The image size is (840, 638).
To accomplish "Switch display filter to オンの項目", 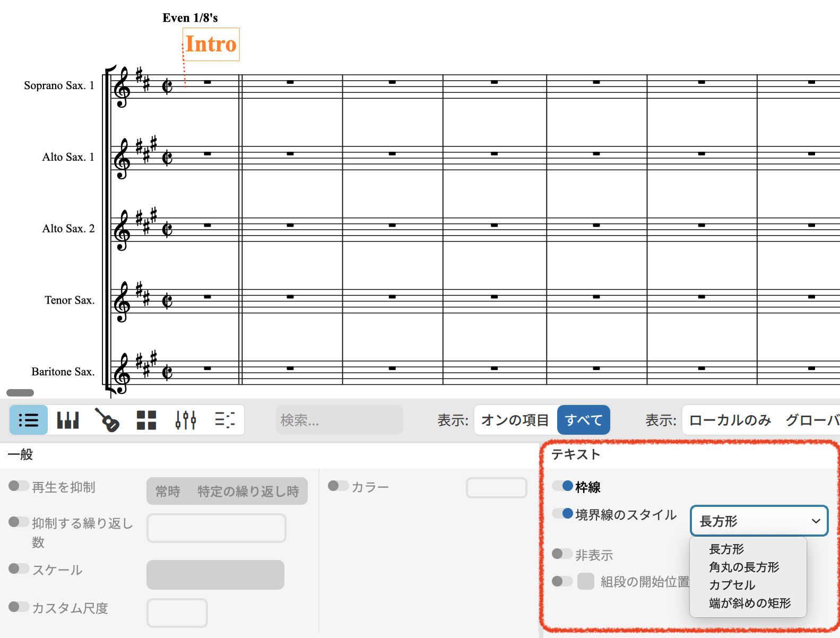I will [515, 420].
